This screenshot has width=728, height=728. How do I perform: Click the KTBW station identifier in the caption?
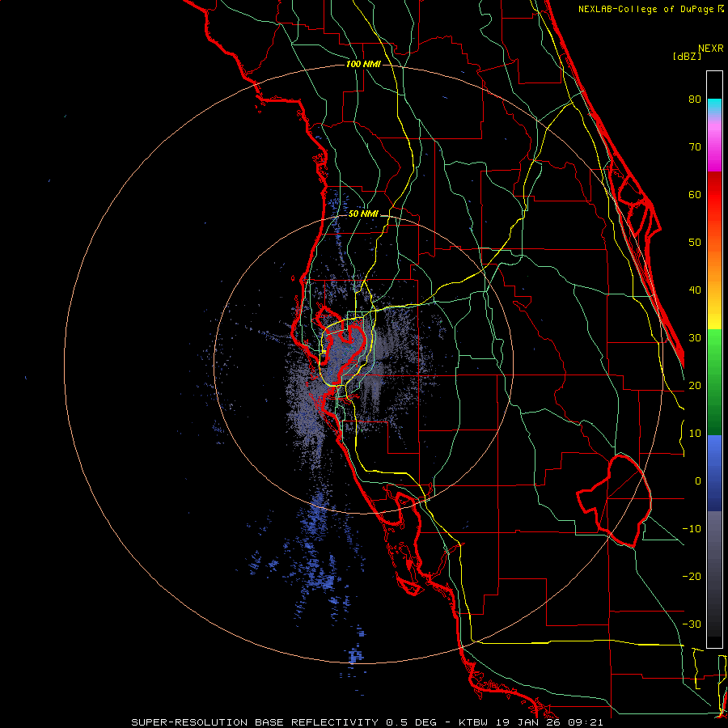474,722
